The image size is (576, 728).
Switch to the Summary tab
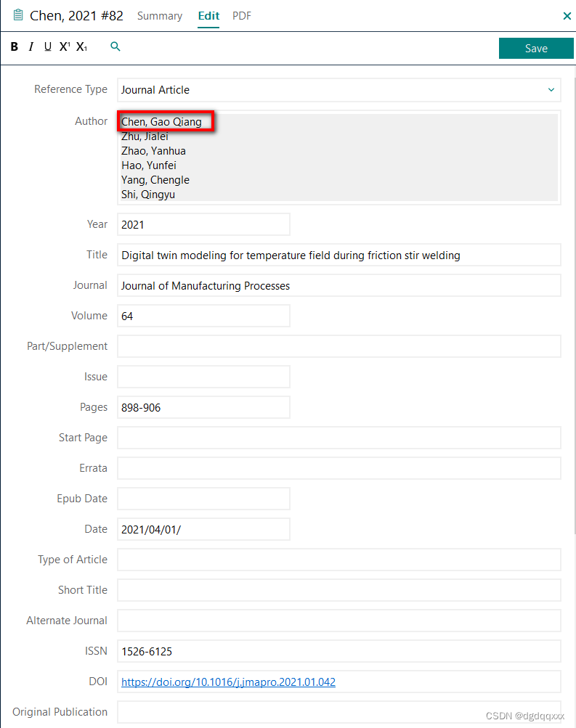pyautogui.click(x=160, y=16)
